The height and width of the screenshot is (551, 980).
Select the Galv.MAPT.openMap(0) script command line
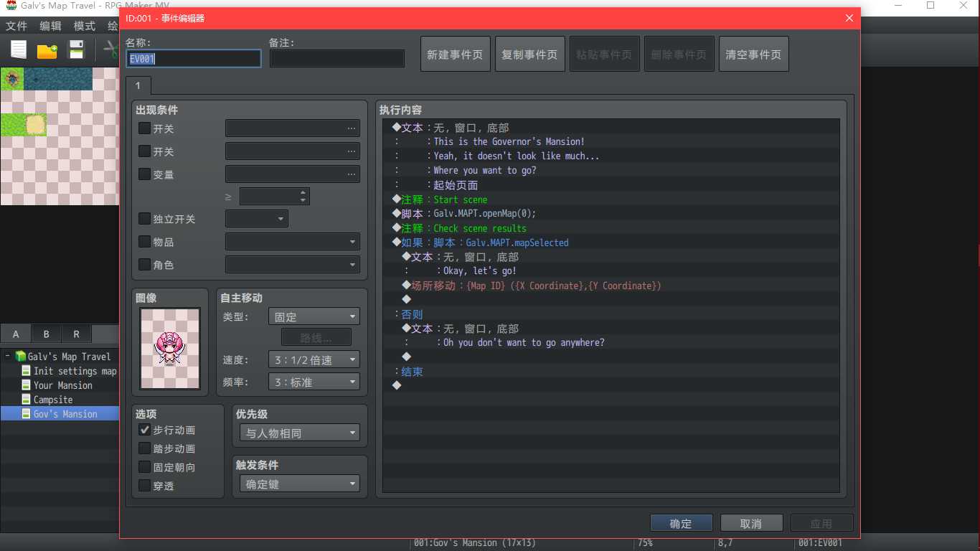point(611,214)
